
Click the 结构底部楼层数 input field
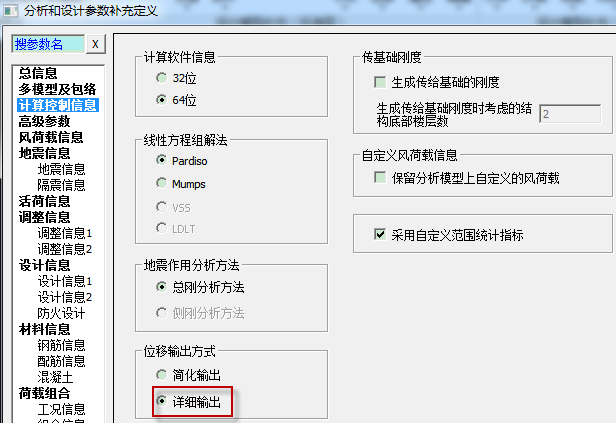point(570,114)
